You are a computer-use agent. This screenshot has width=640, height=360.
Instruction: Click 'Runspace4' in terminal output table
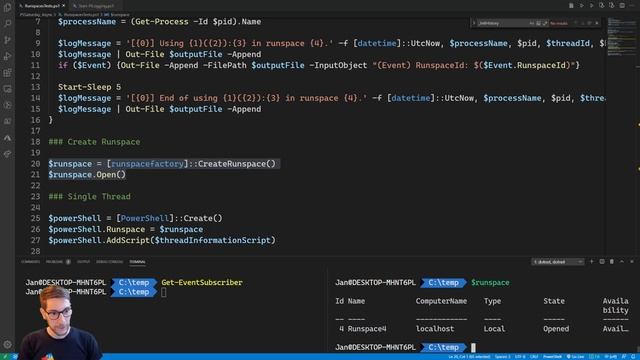click(367, 329)
